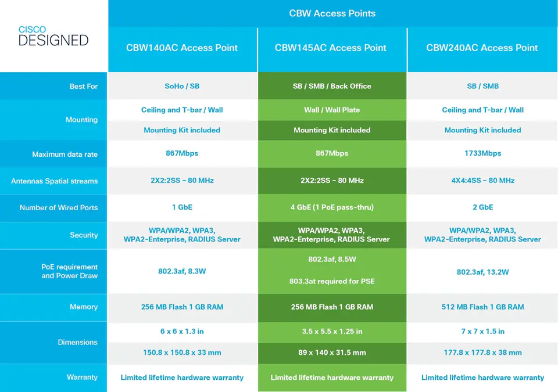Select the 1 GbE wired ports cell
Screen dimensions: 558x392
tap(182, 207)
